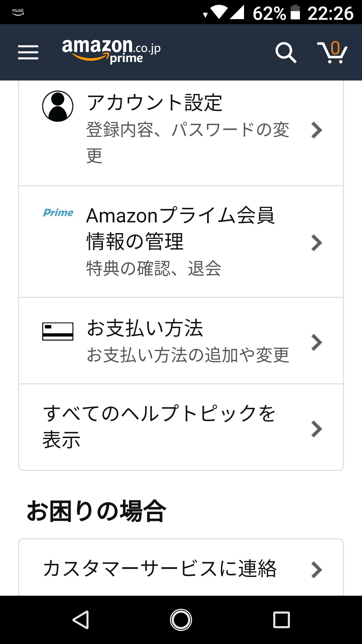The height and width of the screenshot is (644, 362).
Task: Expand chevron beside カスタマーサービスに連絡
Action: [x=316, y=570]
